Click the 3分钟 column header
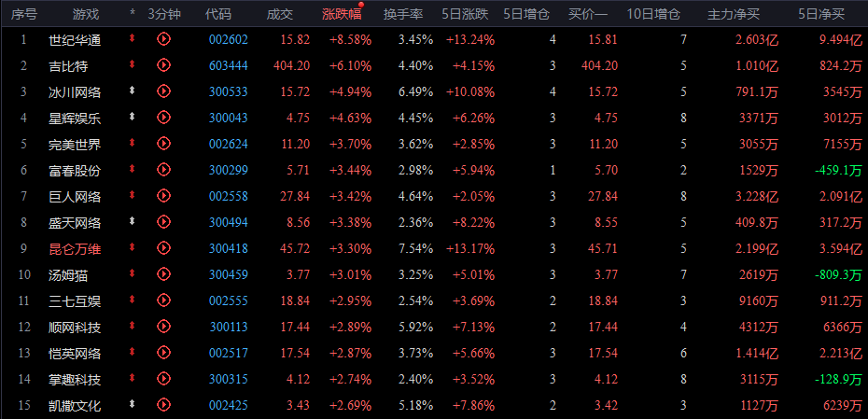This screenshot has height=419, width=868. click(164, 14)
